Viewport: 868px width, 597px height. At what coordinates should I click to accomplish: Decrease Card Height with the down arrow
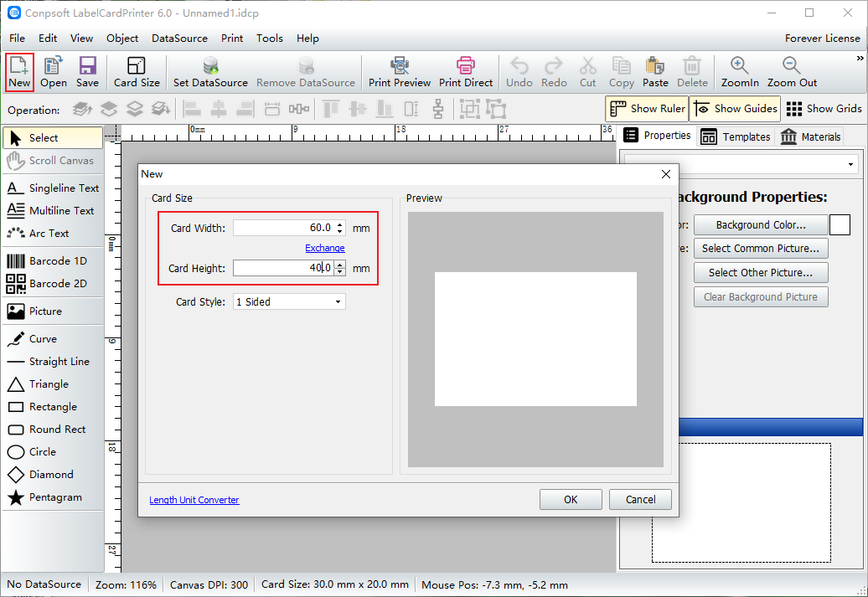point(340,271)
